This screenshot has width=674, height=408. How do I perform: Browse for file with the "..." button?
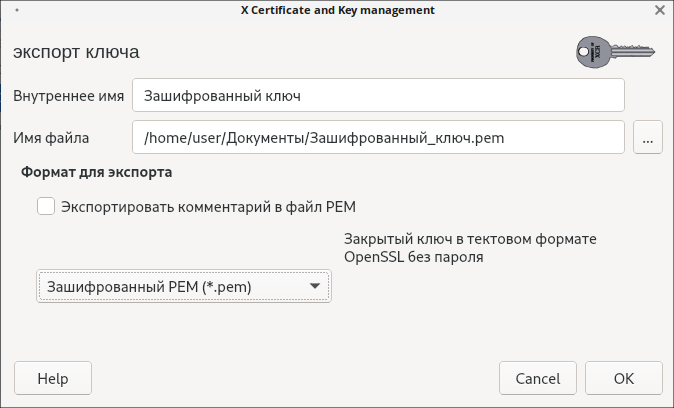[648, 138]
